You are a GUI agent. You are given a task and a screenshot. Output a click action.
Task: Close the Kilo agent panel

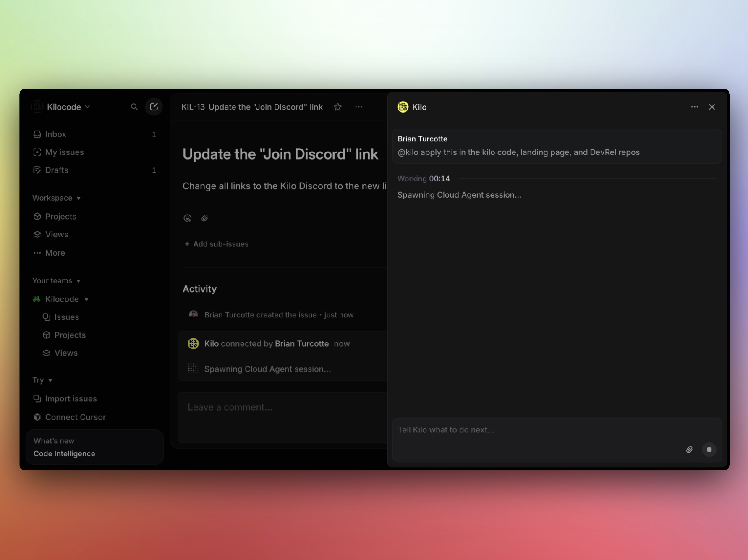[712, 107]
